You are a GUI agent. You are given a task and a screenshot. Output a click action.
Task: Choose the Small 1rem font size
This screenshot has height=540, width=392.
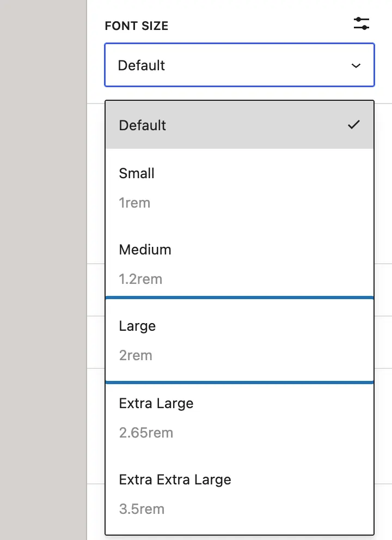coord(240,187)
